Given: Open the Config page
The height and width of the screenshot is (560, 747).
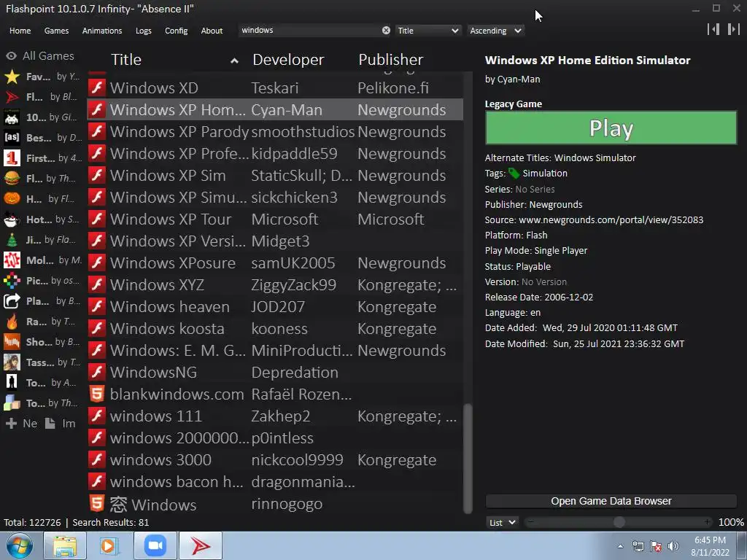Looking at the screenshot, I should [177, 31].
